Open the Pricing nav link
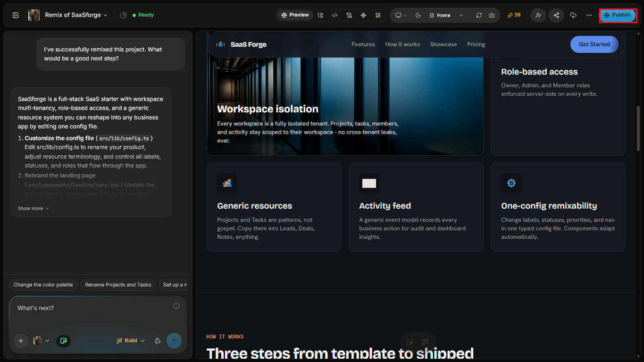The image size is (644, 362). coord(476,44)
